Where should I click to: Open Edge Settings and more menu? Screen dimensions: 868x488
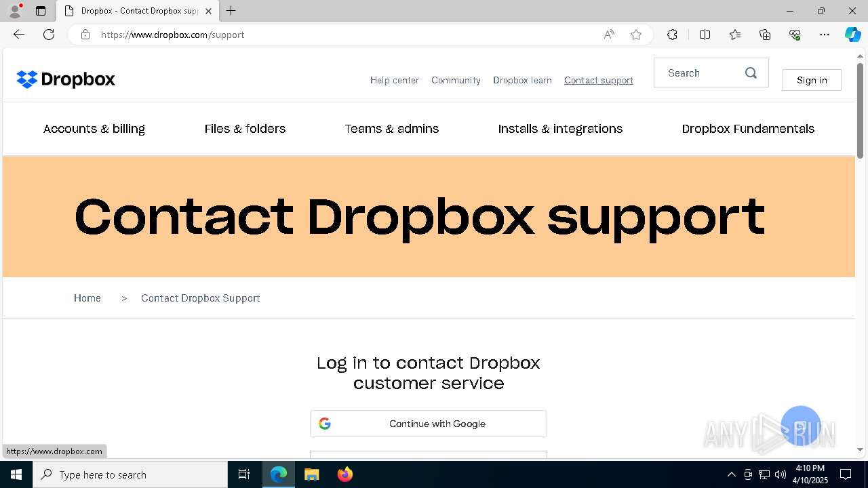tap(825, 35)
